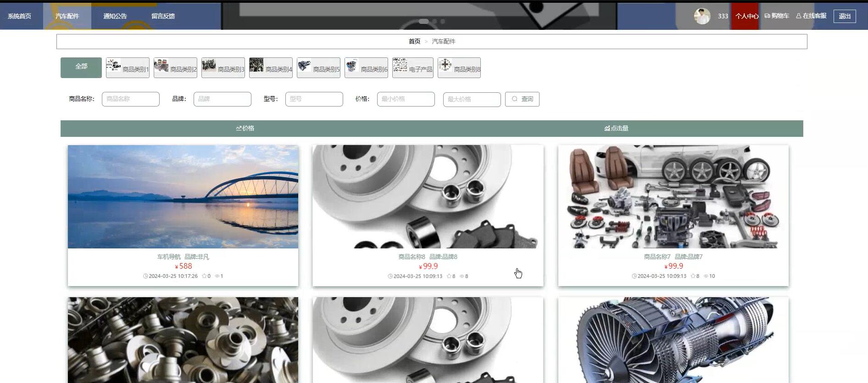Click the views eye icon on 商品名称8
This screenshot has width=868, height=383.
click(462, 276)
